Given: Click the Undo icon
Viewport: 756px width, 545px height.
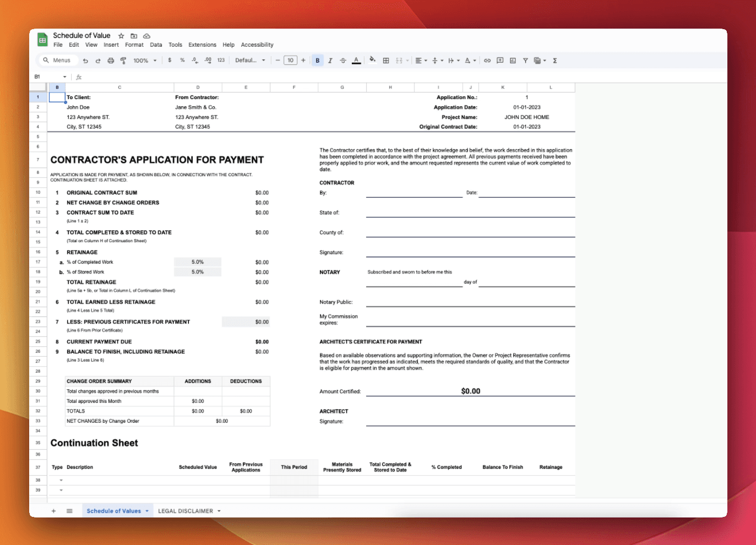Looking at the screenshot, I should [85, 61].
